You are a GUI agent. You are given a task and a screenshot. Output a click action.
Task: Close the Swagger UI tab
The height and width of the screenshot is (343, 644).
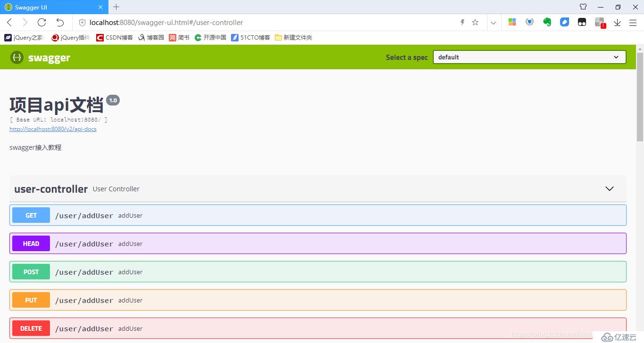pyautogui.click(x=101, y=7)
